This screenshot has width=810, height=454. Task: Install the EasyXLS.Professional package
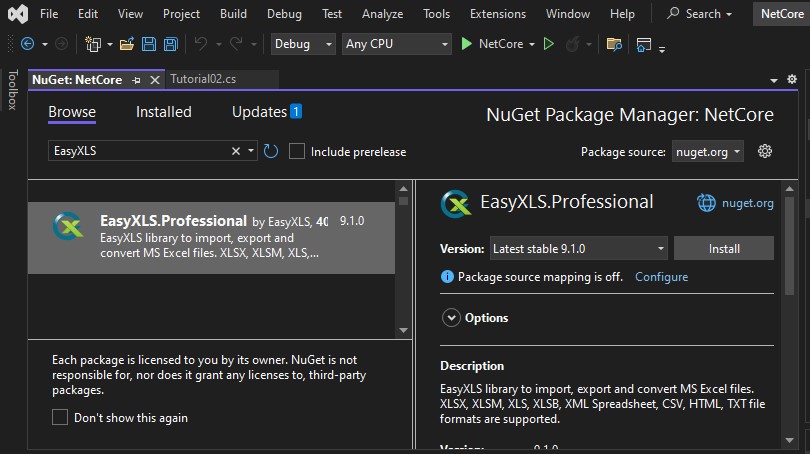[724, 248]
